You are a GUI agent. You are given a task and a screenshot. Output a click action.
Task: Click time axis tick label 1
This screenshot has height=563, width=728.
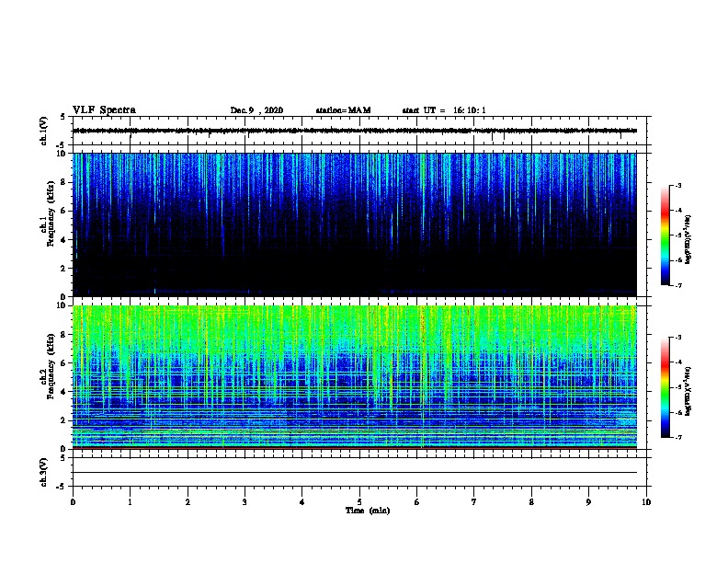130,502
